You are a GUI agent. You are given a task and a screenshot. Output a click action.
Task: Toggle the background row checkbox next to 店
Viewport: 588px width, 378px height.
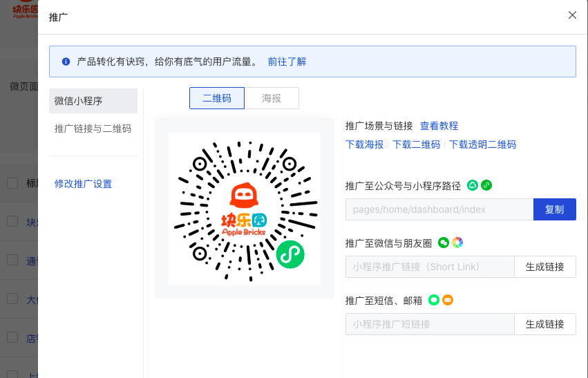tap(12, 337)
